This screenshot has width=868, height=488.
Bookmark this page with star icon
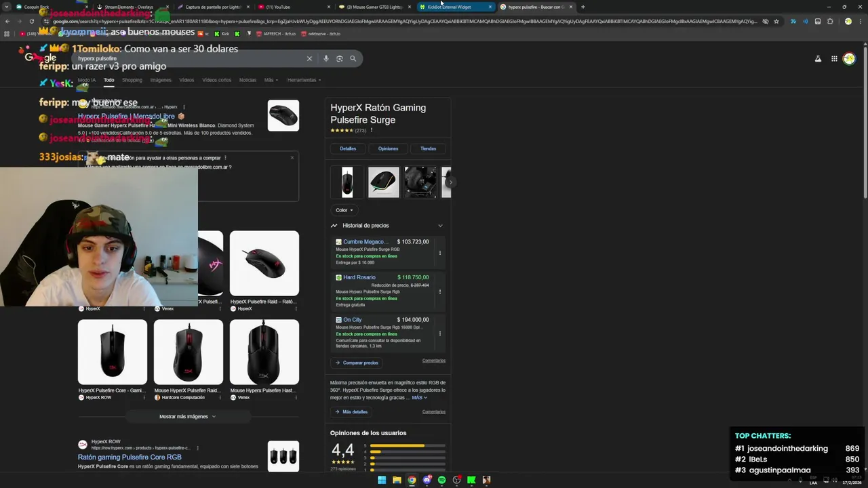[x=776, y=21]
